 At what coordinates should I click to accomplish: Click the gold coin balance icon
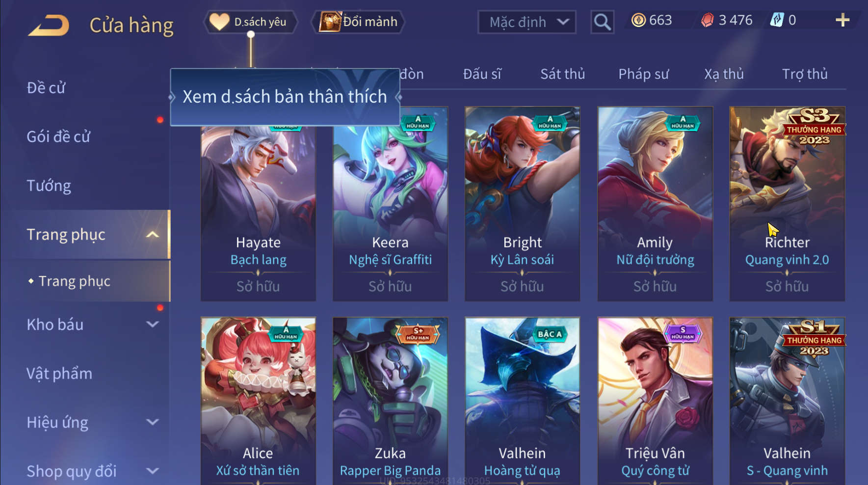tap(638, 20)
